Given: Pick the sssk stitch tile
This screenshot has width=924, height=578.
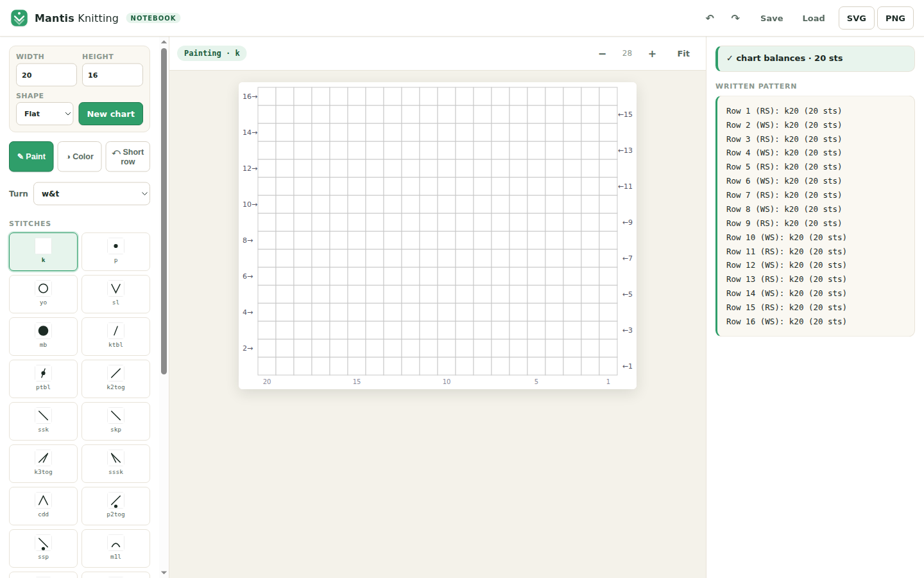Looking at the screenshot, I should point(116,464).
